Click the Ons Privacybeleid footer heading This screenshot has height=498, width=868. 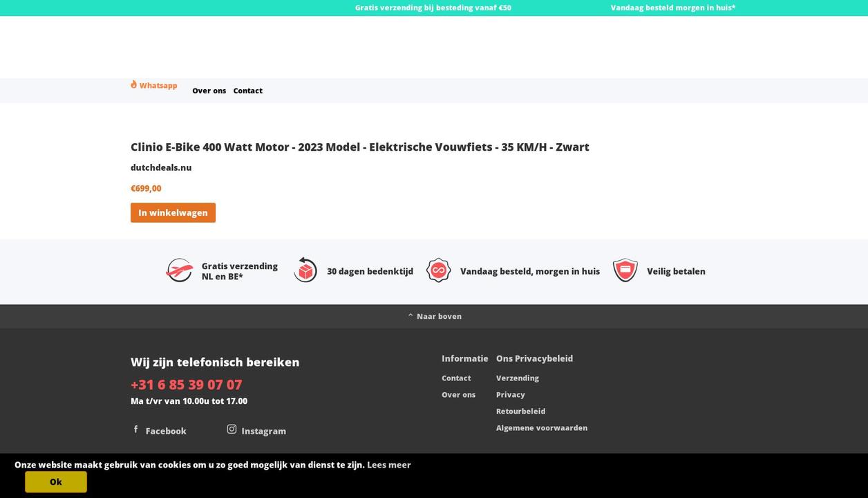534,358
